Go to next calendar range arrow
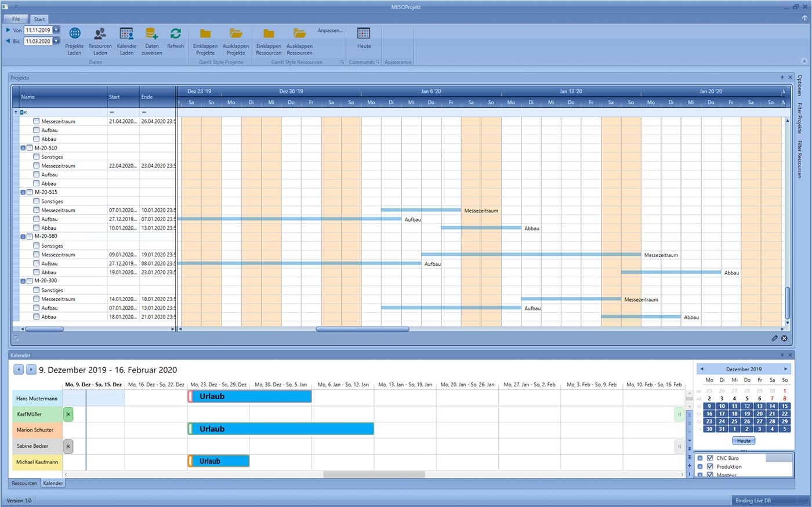This screenshot has width=812, height=507. (31, 370)
